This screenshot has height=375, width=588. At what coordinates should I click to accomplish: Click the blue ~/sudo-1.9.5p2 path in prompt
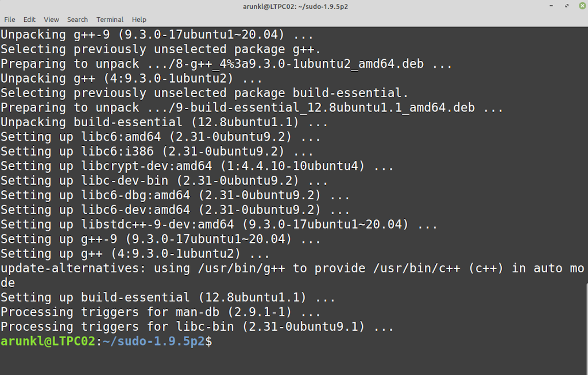tap(154, 341)
